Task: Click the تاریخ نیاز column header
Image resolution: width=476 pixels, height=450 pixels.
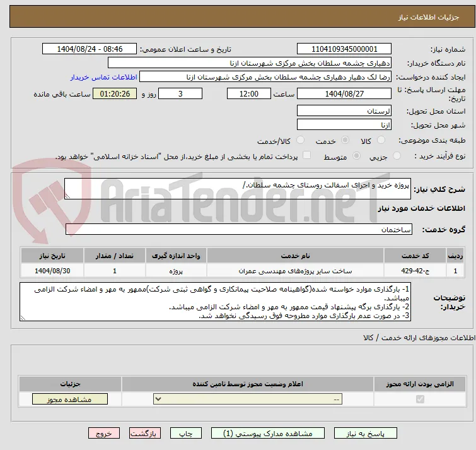Action: pos(52,256)
